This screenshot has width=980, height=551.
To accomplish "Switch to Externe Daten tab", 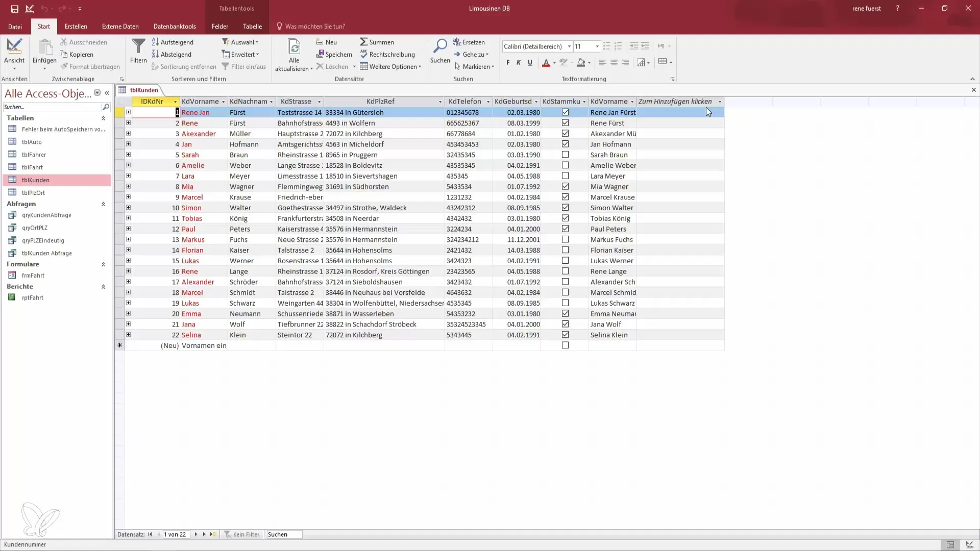I will 120,27.
